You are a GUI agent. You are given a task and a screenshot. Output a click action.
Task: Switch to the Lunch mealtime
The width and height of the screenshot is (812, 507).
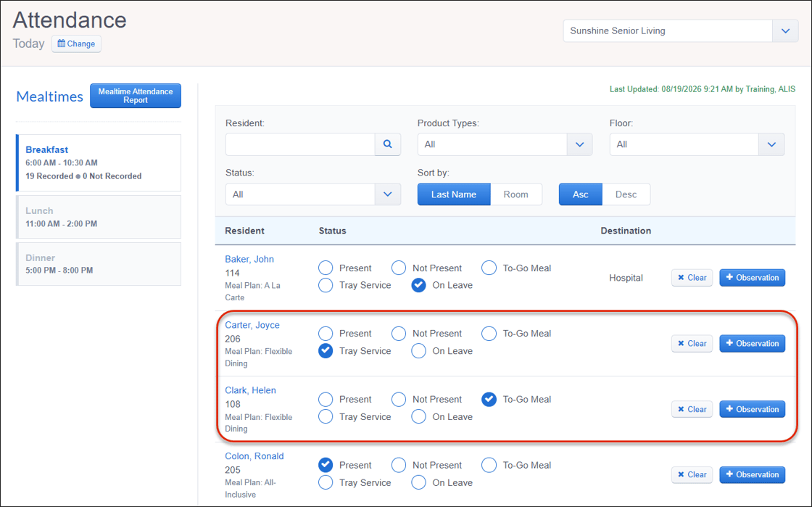click(x=99, y=217)
